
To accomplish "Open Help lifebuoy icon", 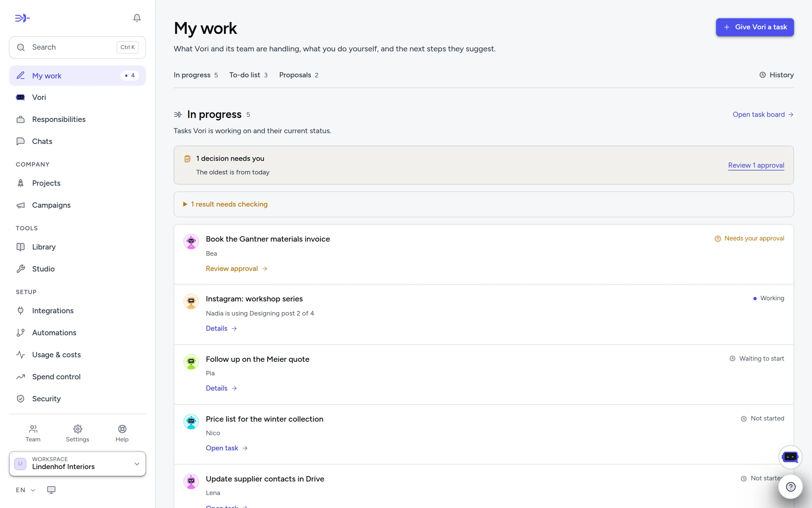I will coord(122,429).
